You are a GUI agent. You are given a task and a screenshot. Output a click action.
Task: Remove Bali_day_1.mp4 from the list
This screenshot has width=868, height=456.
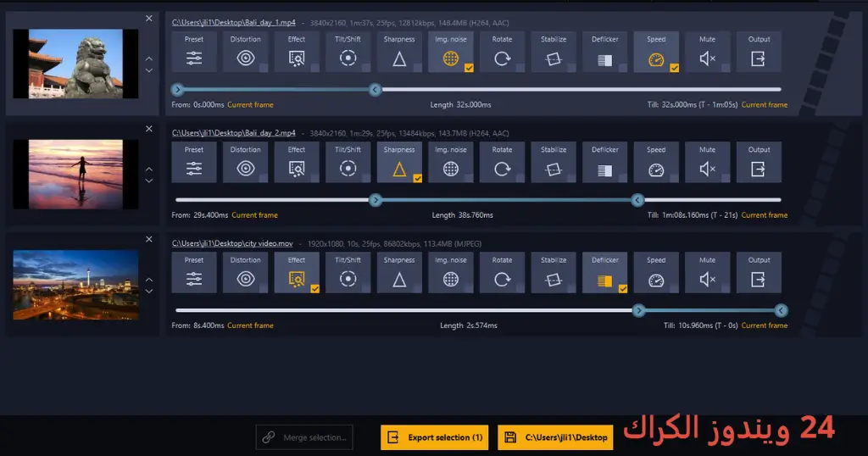(149, 19)
